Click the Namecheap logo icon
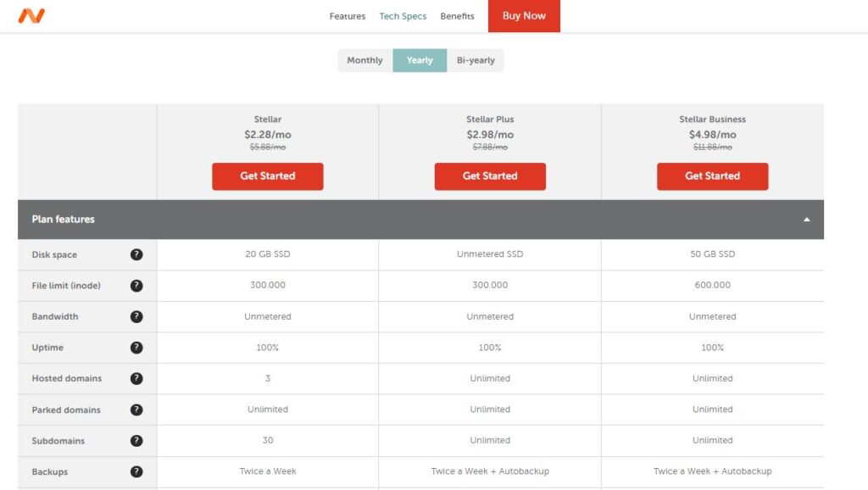Viewport: 868px width, 490px height. pyautogui.click(x=31, y=15)
